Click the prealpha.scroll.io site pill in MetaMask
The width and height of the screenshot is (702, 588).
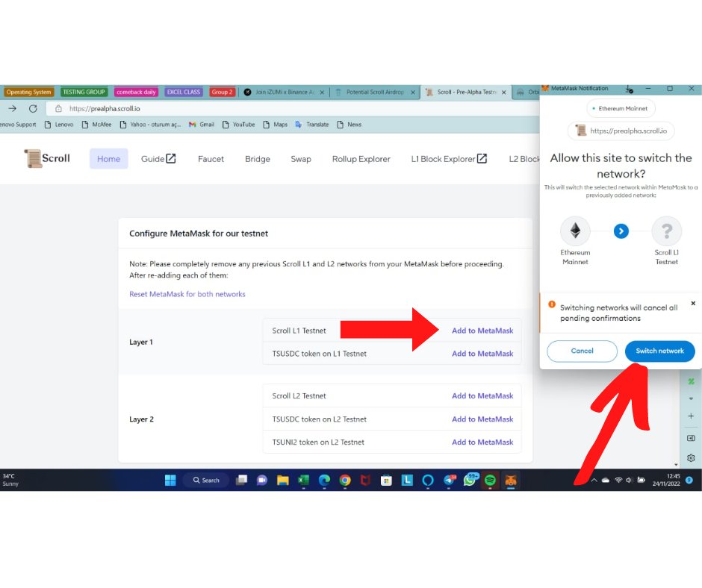pos(621,131)
